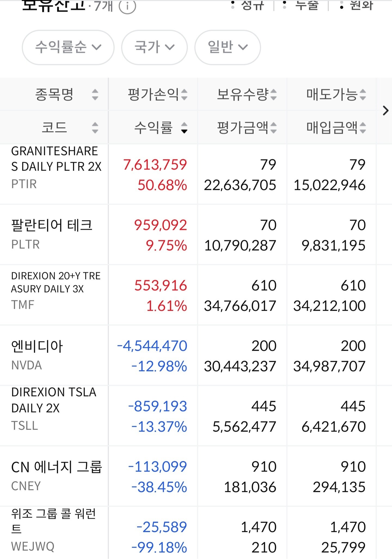Sort the list by 평가금액

tap(274, 128)
